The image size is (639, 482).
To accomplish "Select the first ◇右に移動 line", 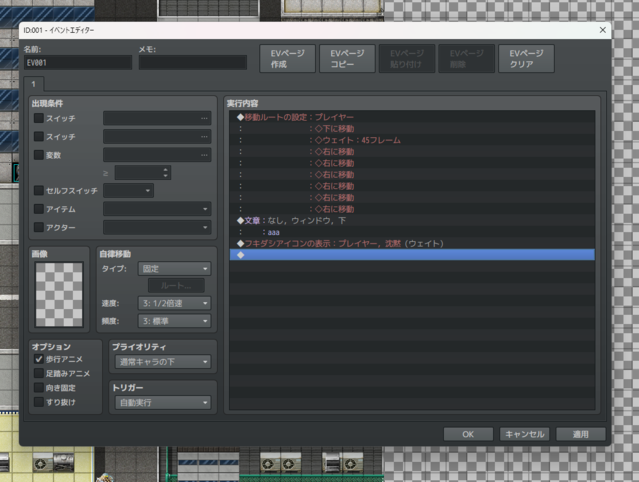I will tap(412, 152).
